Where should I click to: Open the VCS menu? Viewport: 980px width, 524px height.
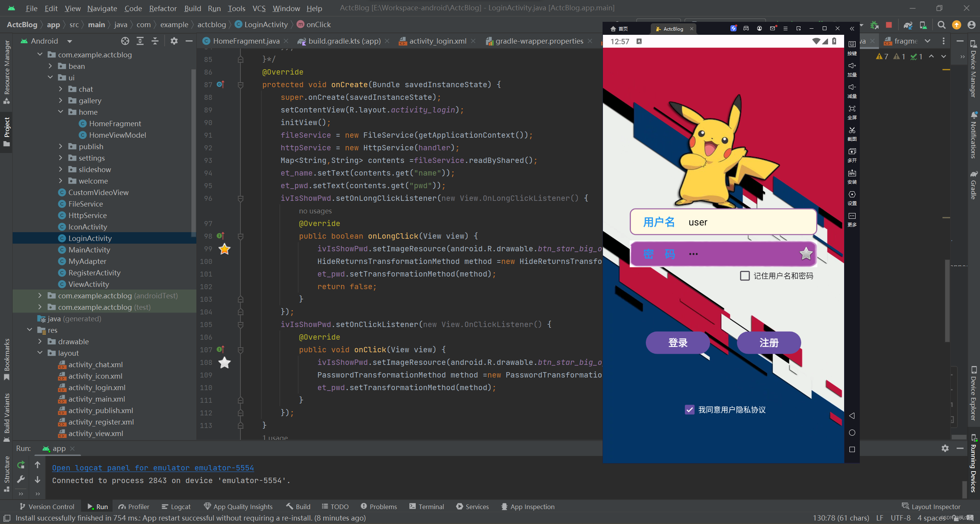pos(259,8)
